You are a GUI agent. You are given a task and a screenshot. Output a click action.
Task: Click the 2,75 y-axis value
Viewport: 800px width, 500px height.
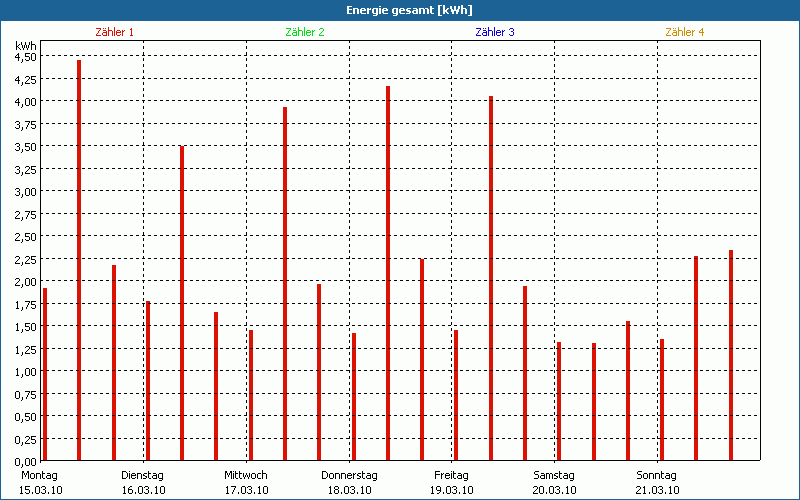click(x=26, y=214)
